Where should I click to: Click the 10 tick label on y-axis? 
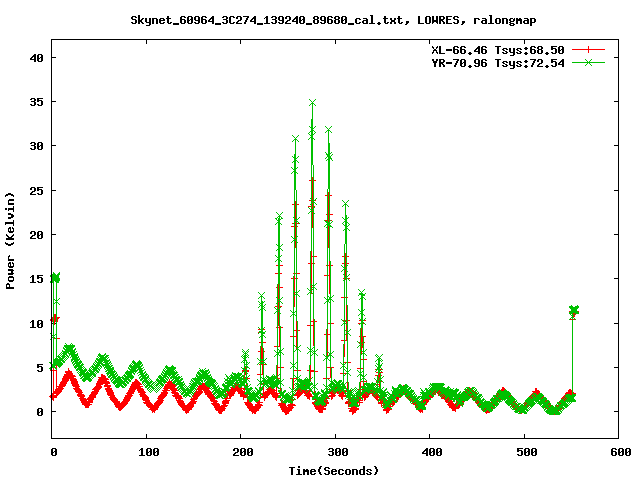coord(37,323)
